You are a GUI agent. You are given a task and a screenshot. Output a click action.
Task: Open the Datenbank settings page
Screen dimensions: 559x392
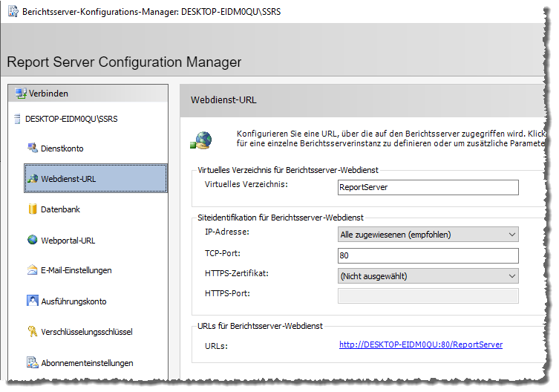click(x=60, y=209)
